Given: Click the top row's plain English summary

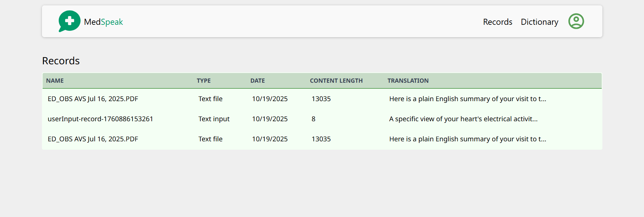Looking at the screenshot, I should [467, 99].
